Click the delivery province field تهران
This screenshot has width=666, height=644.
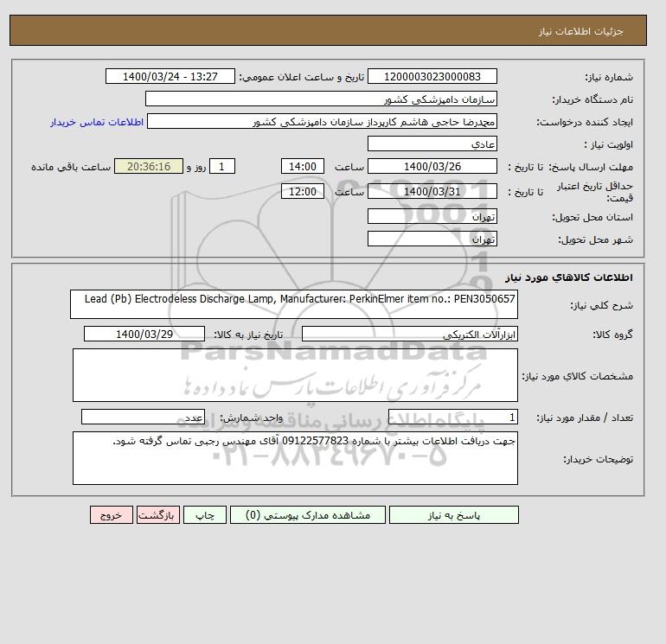(x=432, y=216)
